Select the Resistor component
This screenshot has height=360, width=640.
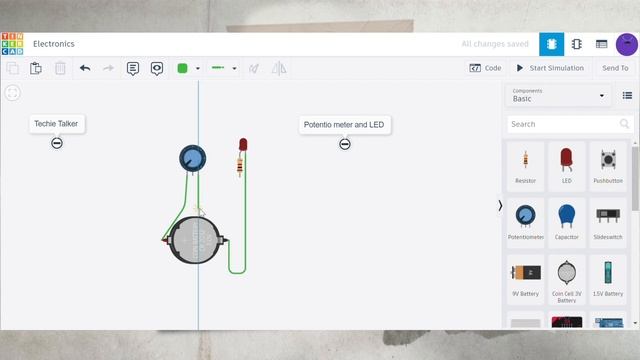[x=525, y=167]
